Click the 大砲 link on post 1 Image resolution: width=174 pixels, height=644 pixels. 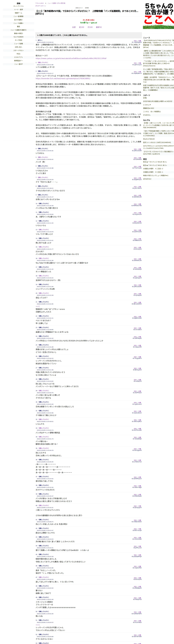click(x=140, y=41)
